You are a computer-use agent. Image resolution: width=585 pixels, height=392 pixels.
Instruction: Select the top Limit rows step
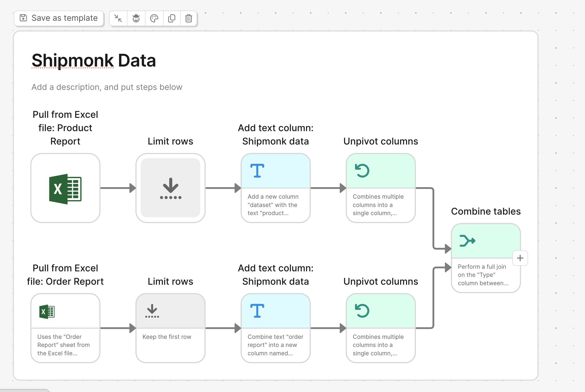[170, 188]
